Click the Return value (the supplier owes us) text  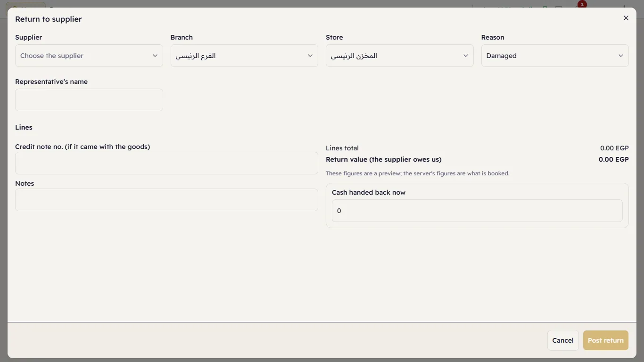click(384, 159)
